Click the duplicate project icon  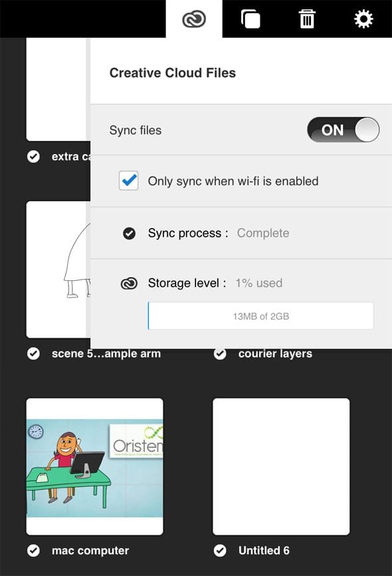pos(250,19)
